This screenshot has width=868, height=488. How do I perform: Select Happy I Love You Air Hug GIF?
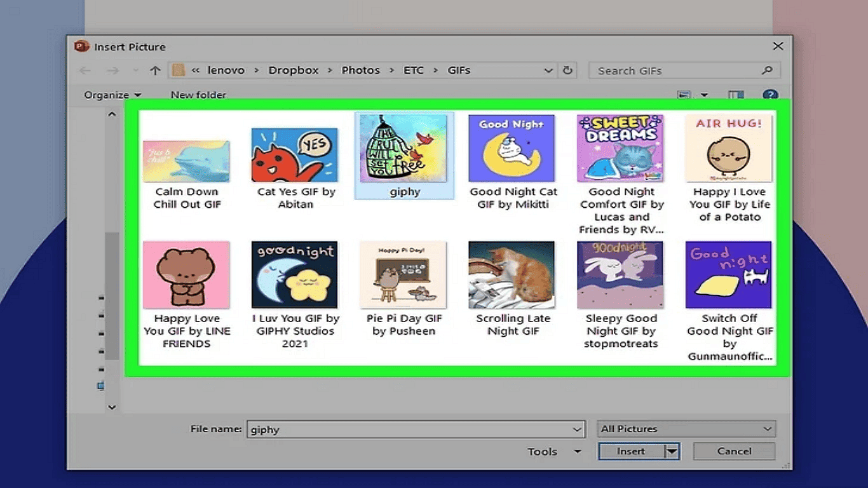729,149
